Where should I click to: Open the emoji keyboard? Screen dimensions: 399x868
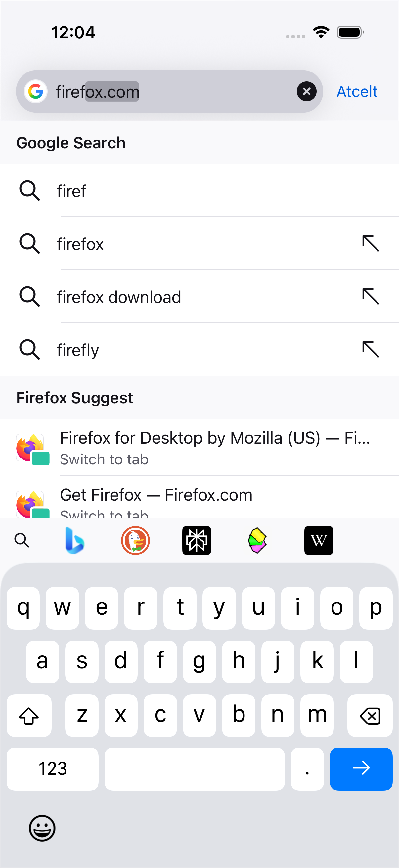point(42,828)
